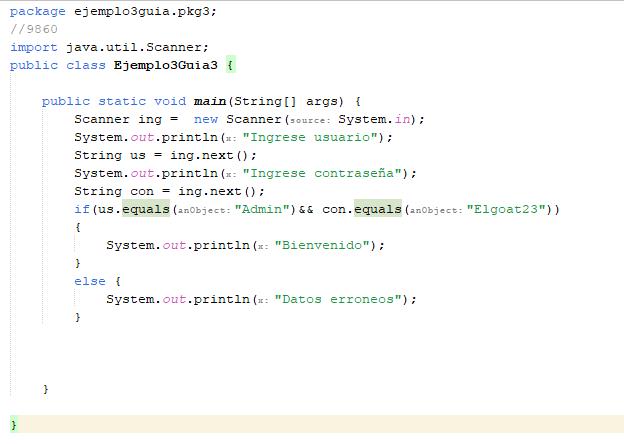Click the '&&' operator

click(x=306, y=209)
